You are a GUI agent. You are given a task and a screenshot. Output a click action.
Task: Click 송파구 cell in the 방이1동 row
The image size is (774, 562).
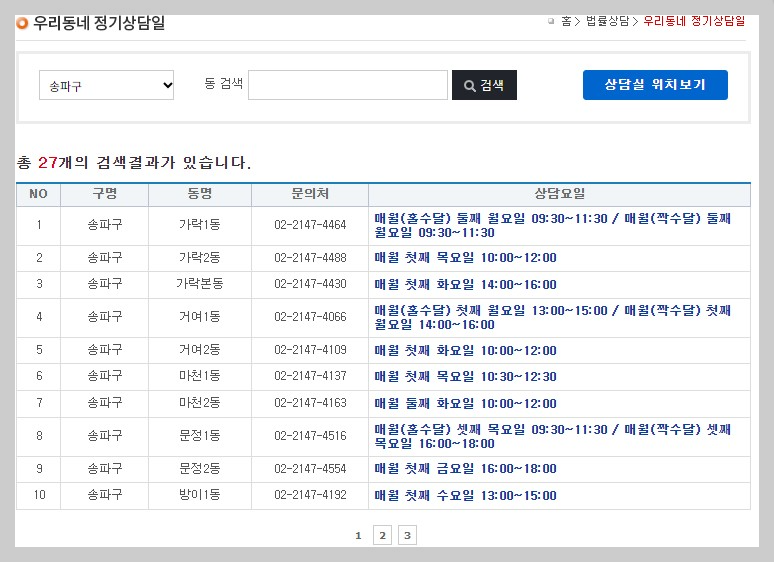coord(105,495)
